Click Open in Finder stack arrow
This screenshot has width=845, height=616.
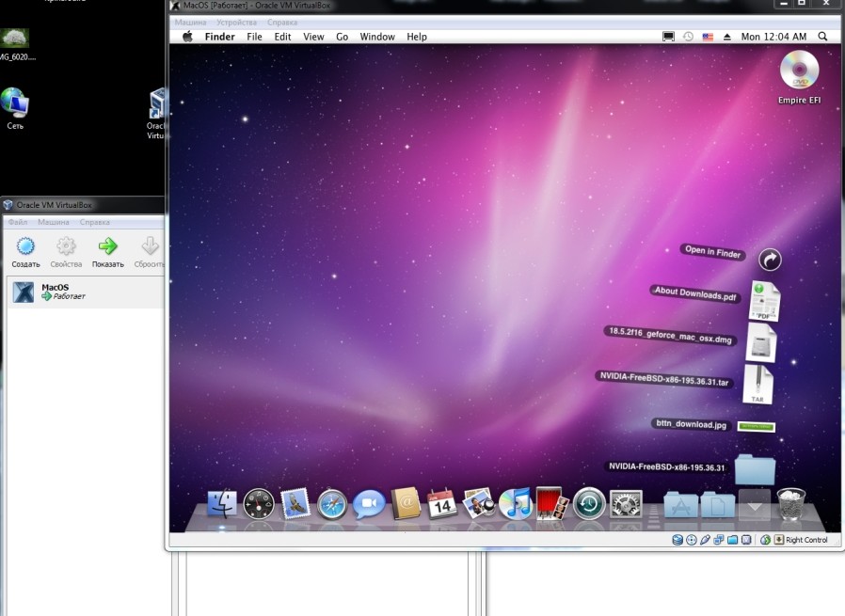click(x=770, y=260)
